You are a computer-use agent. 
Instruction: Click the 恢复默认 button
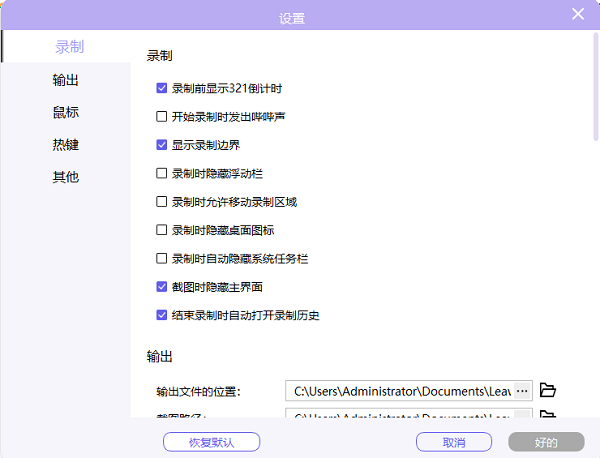[212, 442]
